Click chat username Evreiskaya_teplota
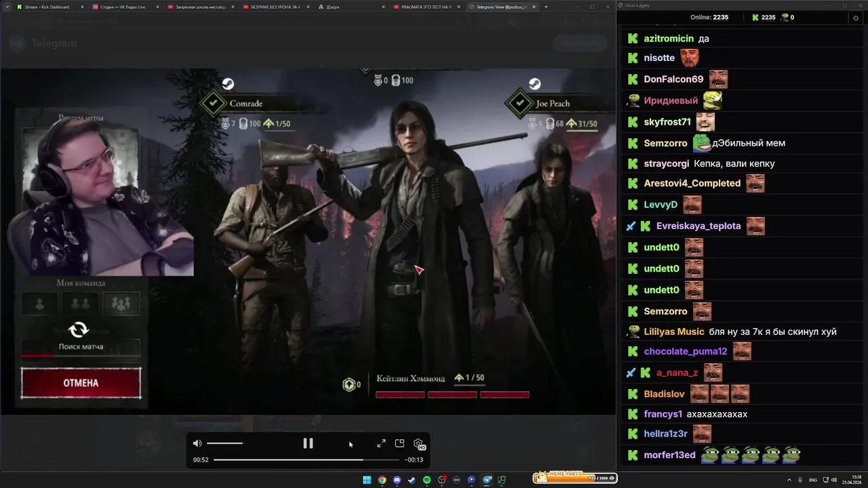This screenshot has height=488, width=868. (x=698, y=226)
